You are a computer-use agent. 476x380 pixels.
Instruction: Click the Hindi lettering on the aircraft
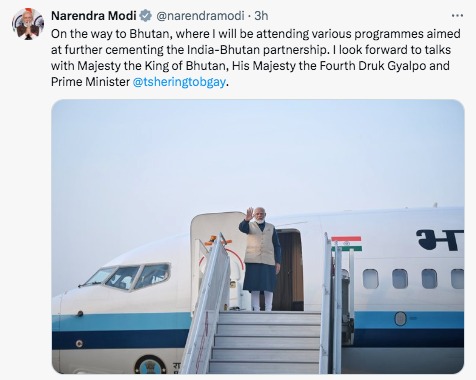439,240
